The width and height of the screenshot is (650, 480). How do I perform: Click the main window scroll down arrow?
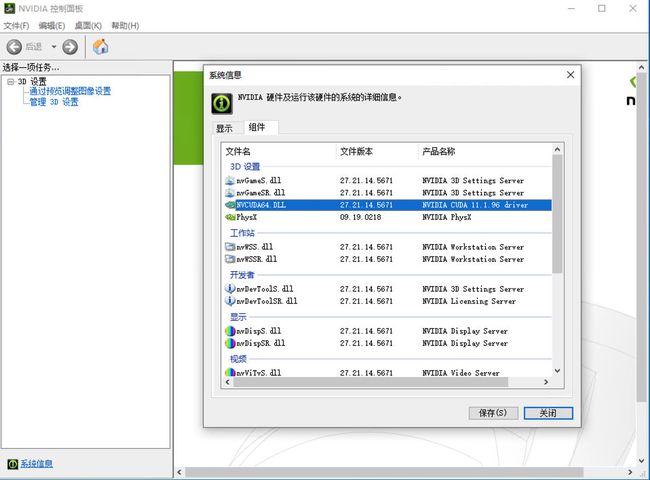coord(641,461)
